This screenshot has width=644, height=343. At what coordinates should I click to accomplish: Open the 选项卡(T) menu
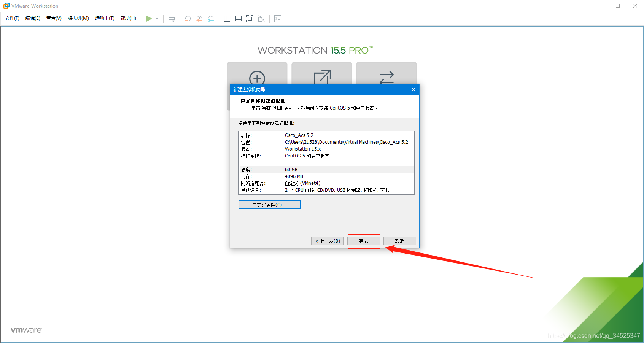105,18
